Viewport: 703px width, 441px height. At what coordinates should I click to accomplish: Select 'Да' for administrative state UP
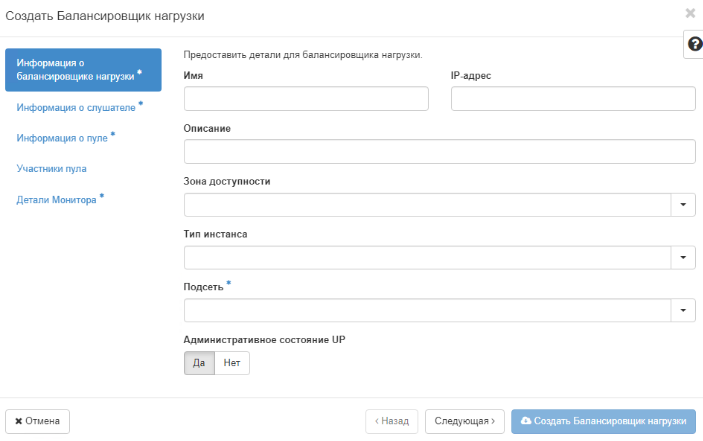click(198, 363)
